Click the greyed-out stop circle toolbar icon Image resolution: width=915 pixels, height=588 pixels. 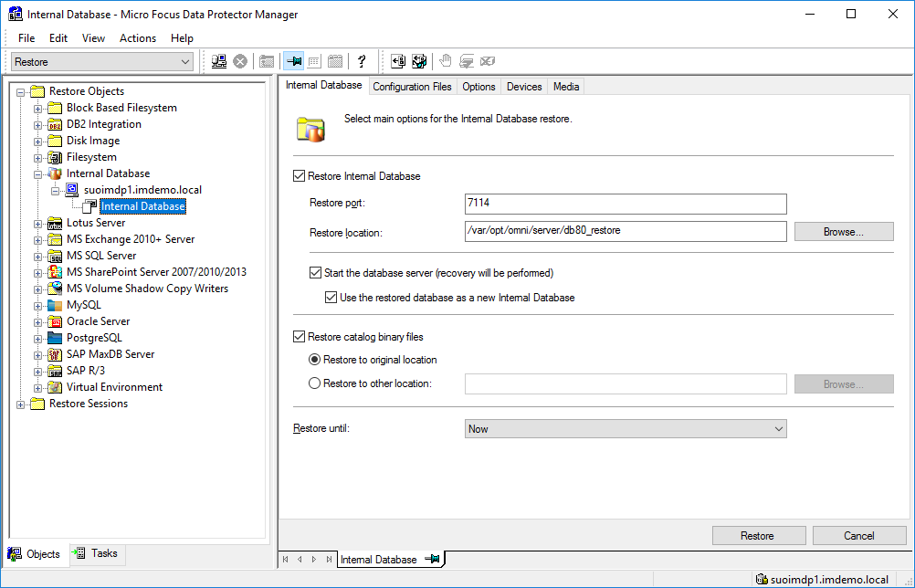[240, 61]
